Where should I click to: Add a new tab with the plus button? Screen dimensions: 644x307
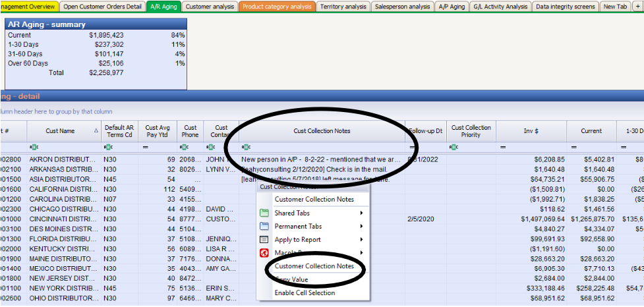(x=637, y=6)
